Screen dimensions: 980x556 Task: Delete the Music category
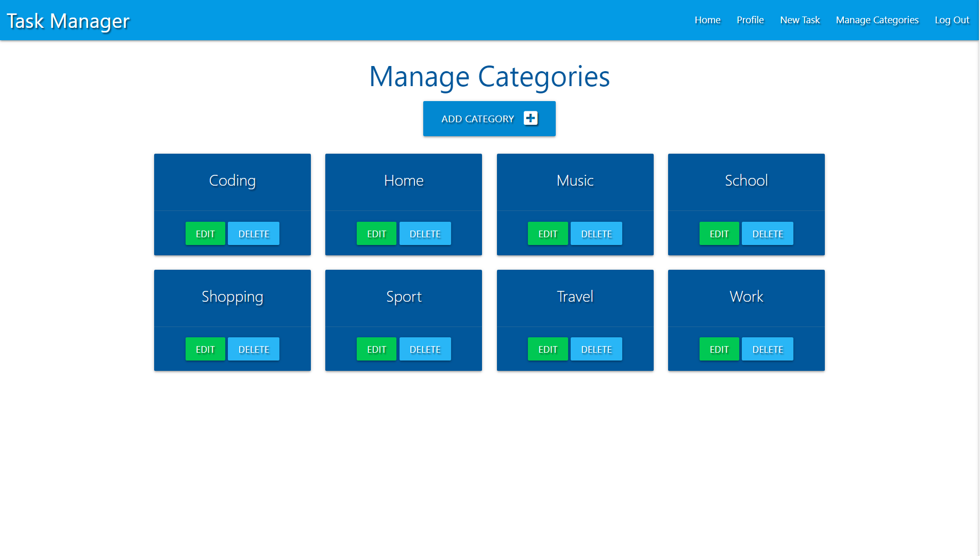click(x=596, y=234)
